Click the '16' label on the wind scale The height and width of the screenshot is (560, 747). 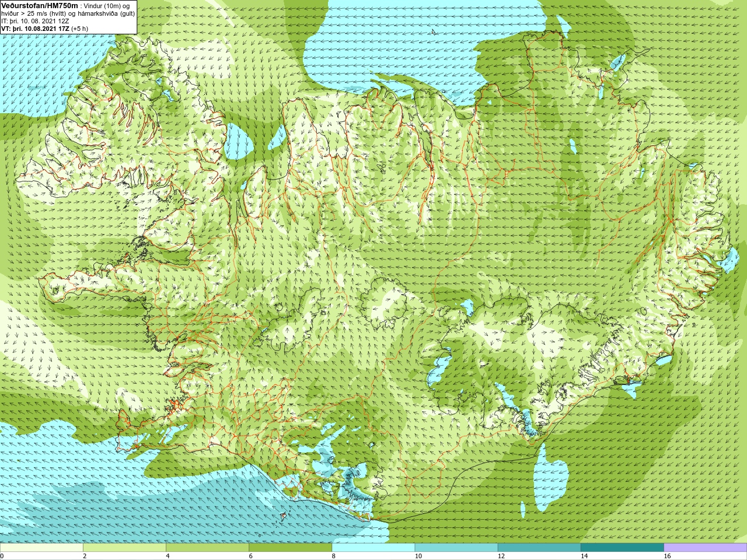pyautogui.click(x=667, y=556)
